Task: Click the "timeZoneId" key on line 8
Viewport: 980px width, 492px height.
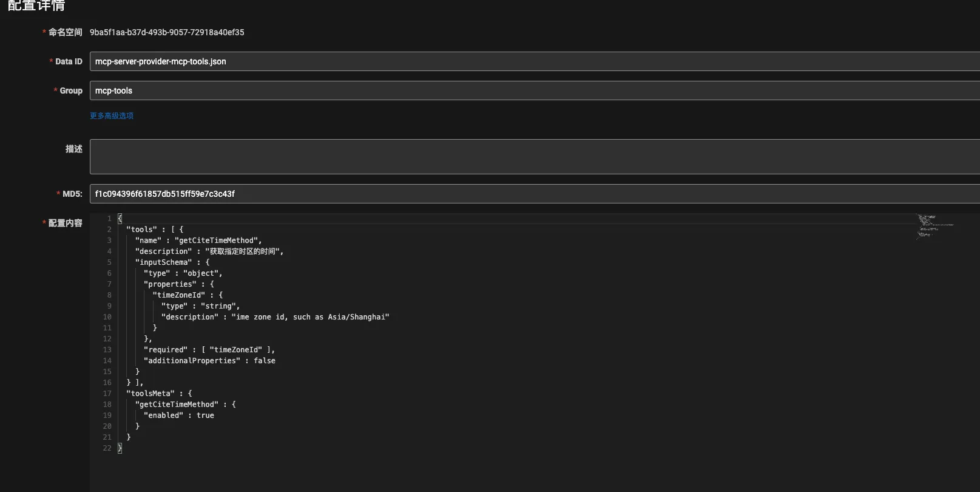Action: [x=178, y=295]
